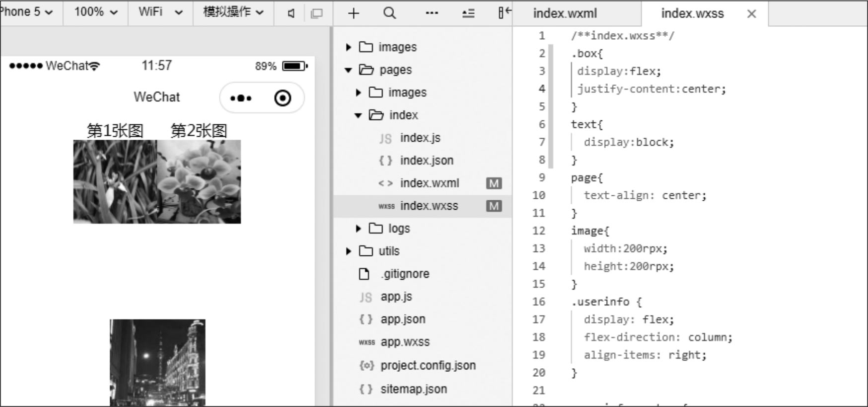Click the config icon beside project.config.json
The image size is (868, 407).
click(x=366, y=366)
